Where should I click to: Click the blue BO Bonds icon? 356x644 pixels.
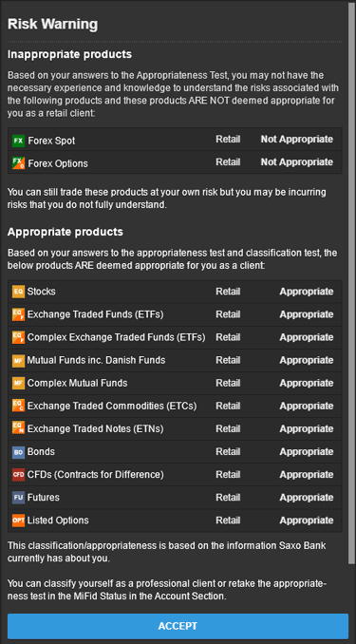(x=18, y=452)
